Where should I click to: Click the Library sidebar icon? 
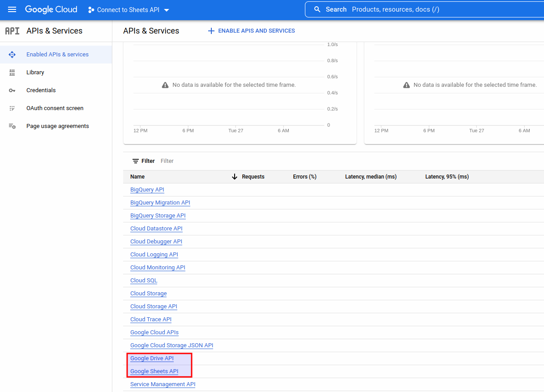click(x=12, y=72)
